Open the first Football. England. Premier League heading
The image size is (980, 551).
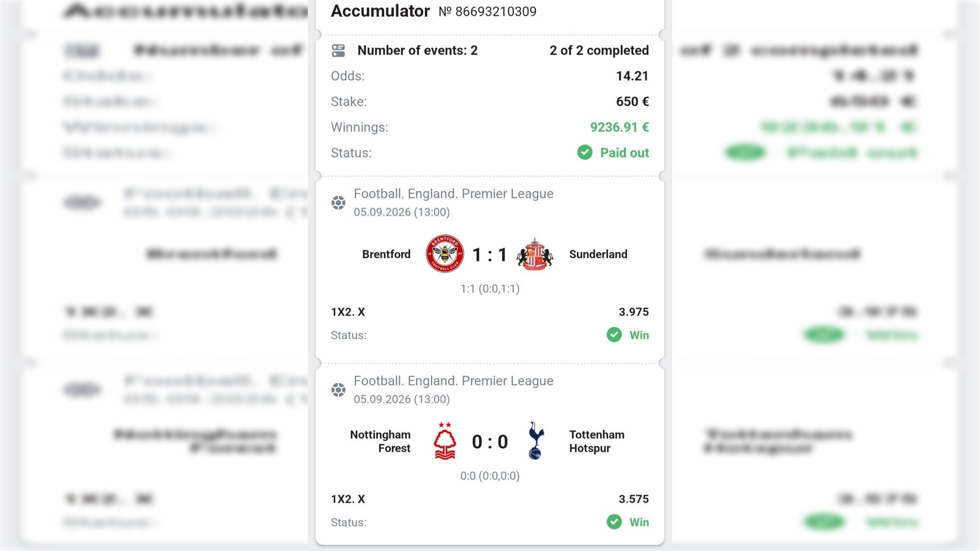pyautogui.click(x=453, y=194)
